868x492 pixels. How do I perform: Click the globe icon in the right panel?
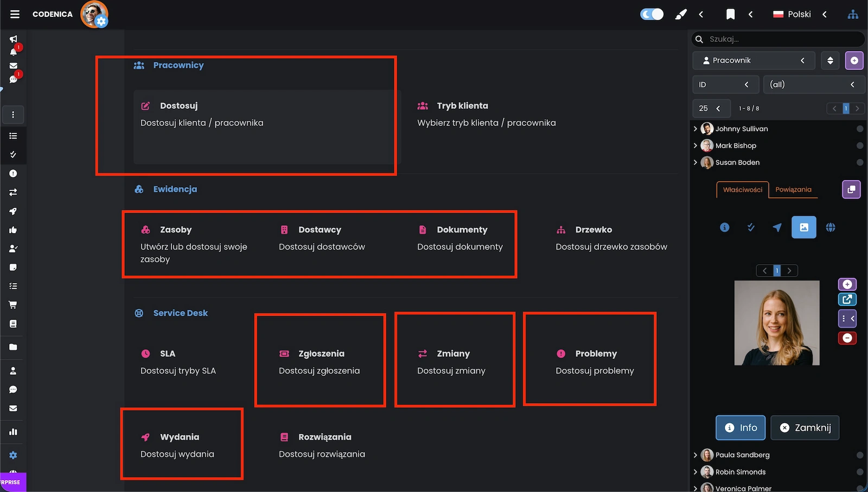pyautogui.click(x=831, y=227)
